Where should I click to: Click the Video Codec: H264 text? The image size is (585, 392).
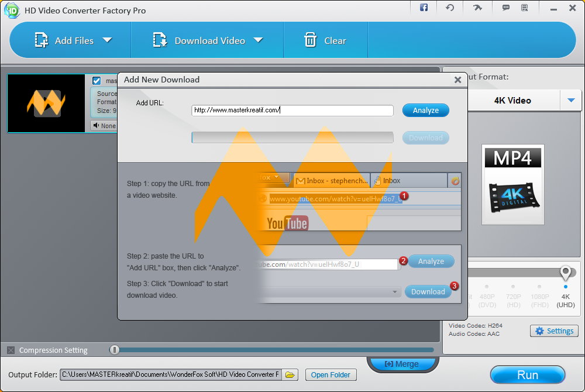tap(475, 326)
